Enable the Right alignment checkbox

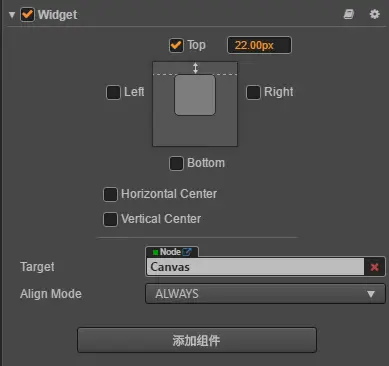[x=253, y=92]
